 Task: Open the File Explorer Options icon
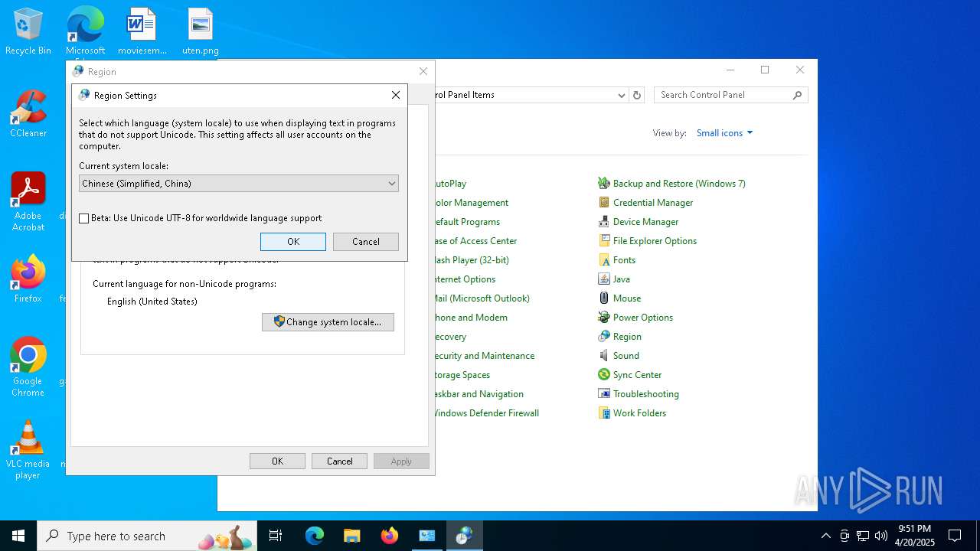point(604,241)
